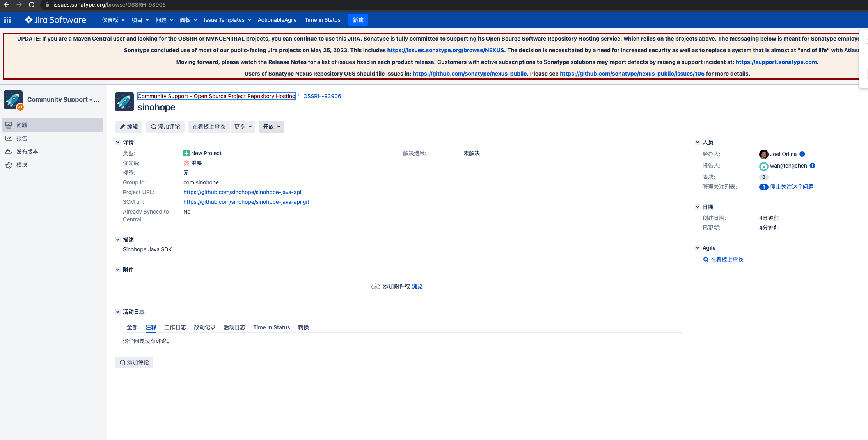Collapse the 附件 section expander

click(118, 269)
